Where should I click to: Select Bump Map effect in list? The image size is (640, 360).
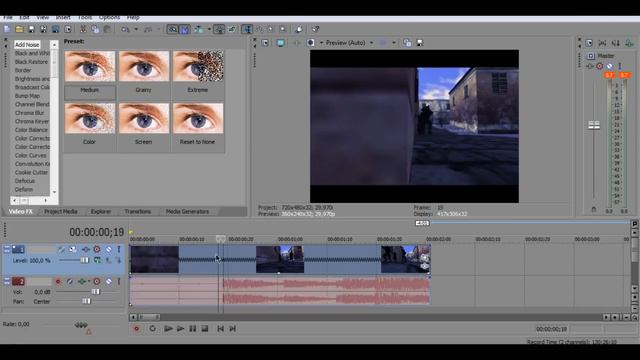pos(27,96)
